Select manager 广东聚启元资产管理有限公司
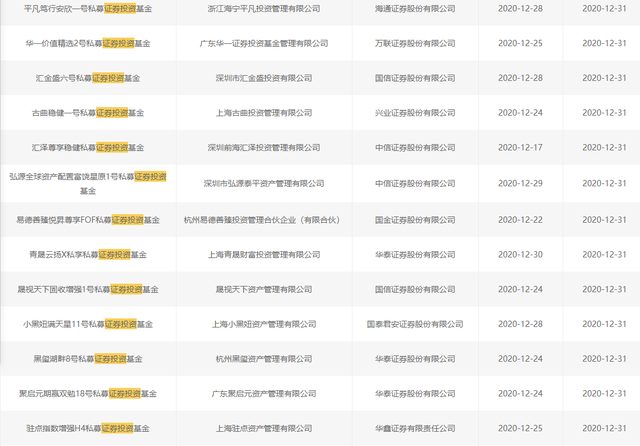Viewport: 640px width, 446px height. pos(264,393)
